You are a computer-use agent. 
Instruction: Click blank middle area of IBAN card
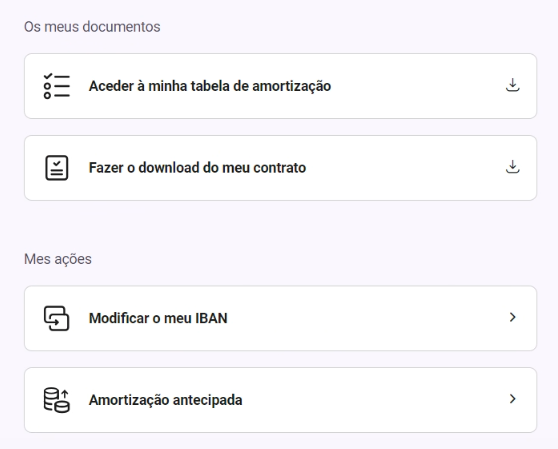[367, 318]
